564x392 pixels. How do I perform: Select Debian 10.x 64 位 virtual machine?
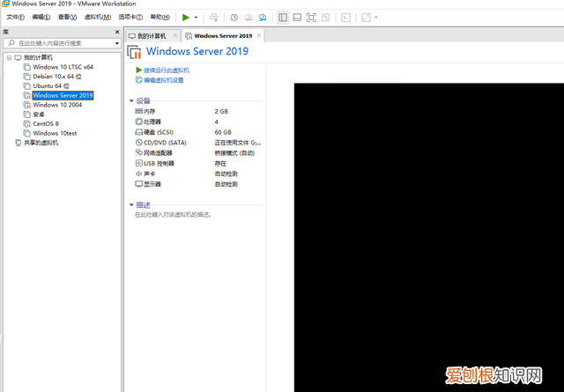57,77
